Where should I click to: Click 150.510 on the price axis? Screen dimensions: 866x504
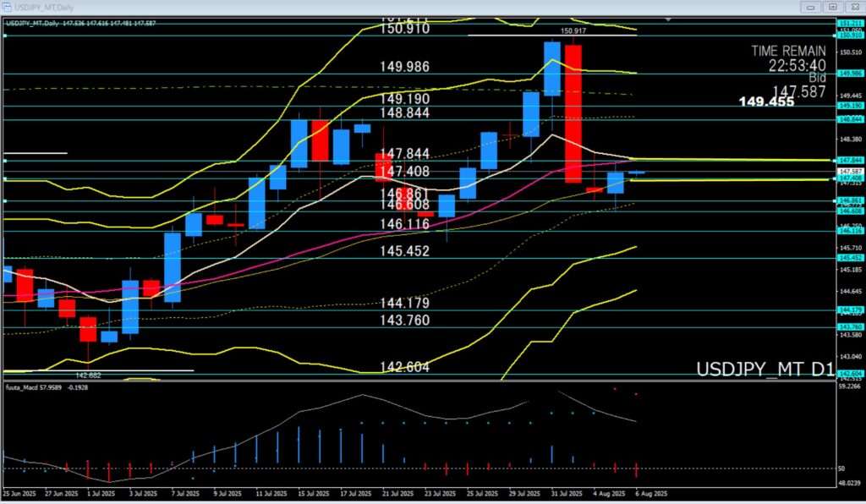[851, 53]
